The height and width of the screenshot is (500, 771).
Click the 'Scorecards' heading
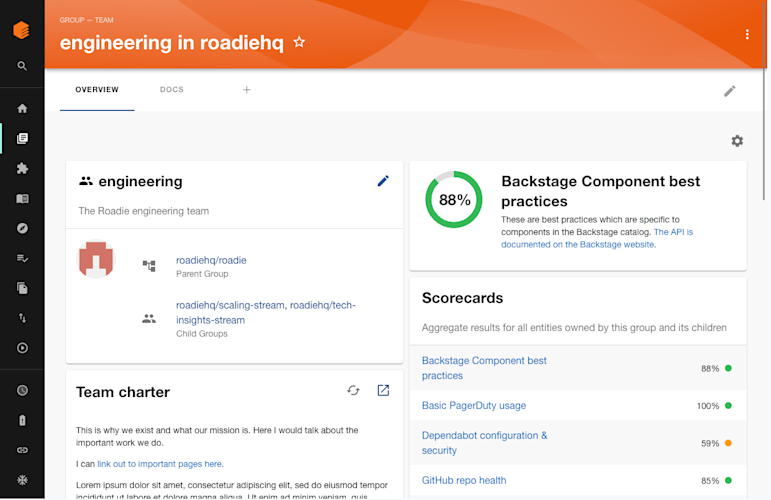[x=462, y=298]
